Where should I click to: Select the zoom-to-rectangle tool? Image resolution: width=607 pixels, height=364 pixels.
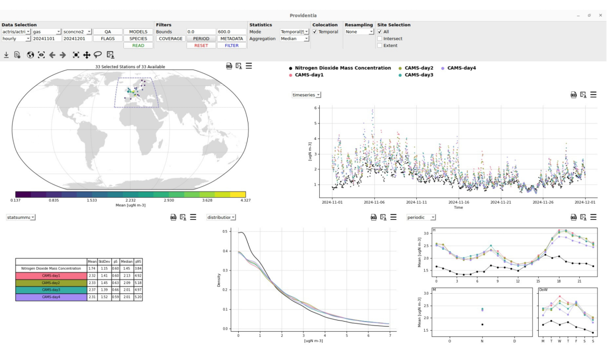click(76, 55)
